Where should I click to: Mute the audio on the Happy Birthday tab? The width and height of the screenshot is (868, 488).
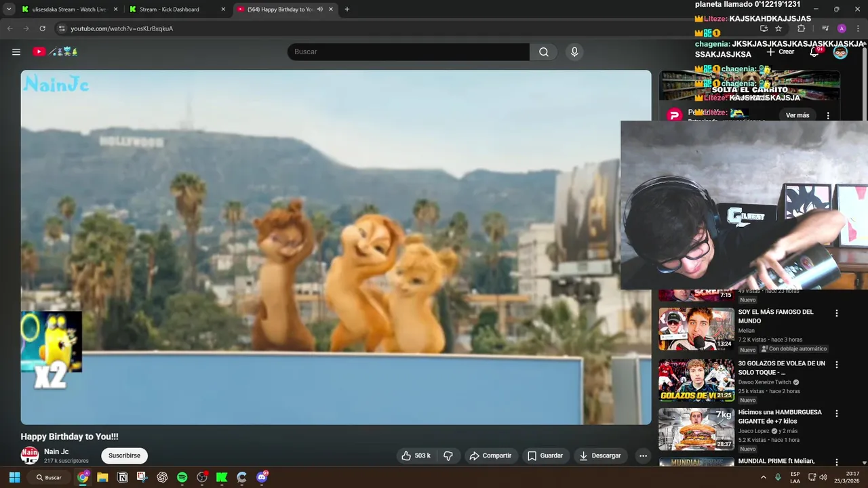coord(320,9)
